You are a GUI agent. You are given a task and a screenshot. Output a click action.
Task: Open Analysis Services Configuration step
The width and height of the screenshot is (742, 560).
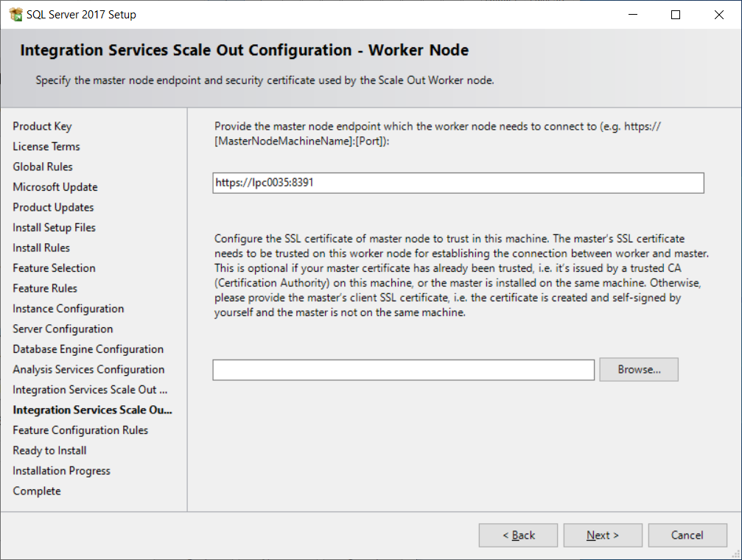tap(88, 370)
